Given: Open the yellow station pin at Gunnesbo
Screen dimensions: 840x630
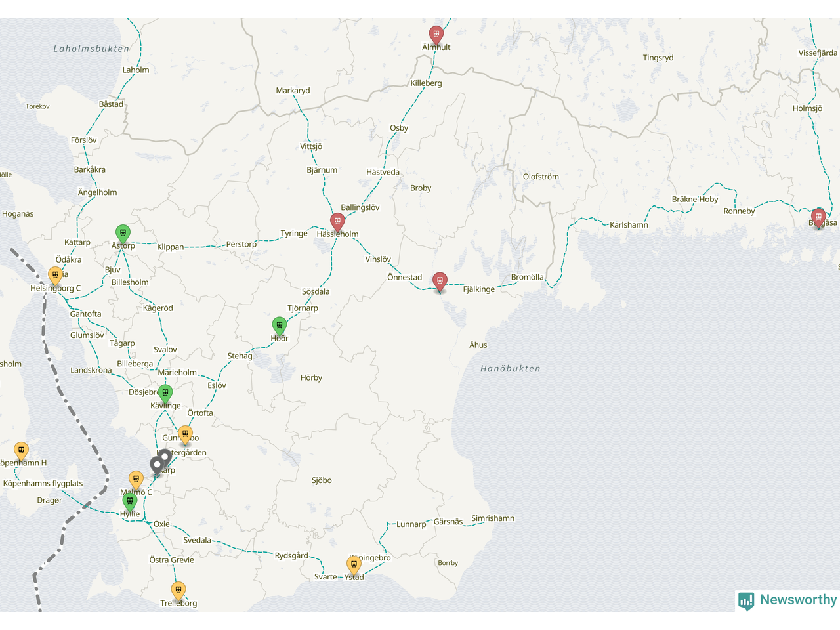Looking at the screenshot, I should (185, 434).
